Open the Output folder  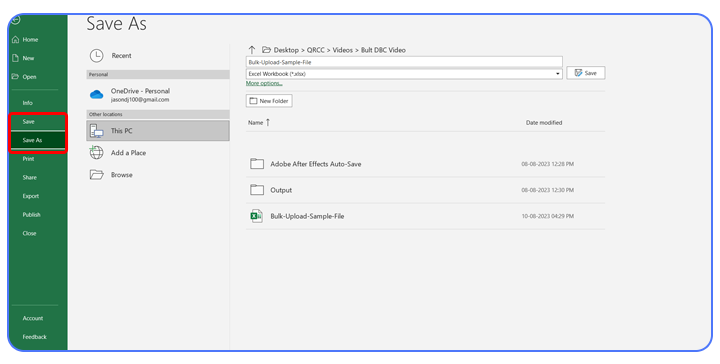pos(425,190)
